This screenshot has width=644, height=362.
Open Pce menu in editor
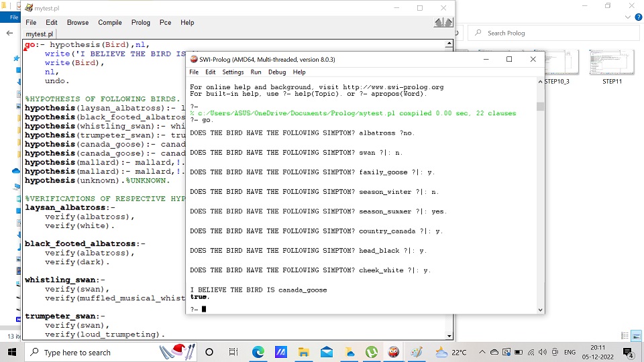(x=165, y=23)
